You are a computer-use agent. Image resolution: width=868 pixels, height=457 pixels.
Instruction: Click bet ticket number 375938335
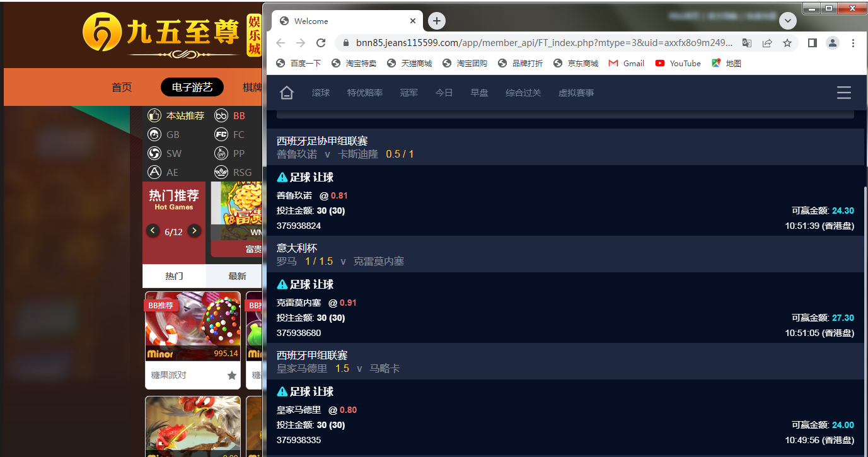coord(299,440)
